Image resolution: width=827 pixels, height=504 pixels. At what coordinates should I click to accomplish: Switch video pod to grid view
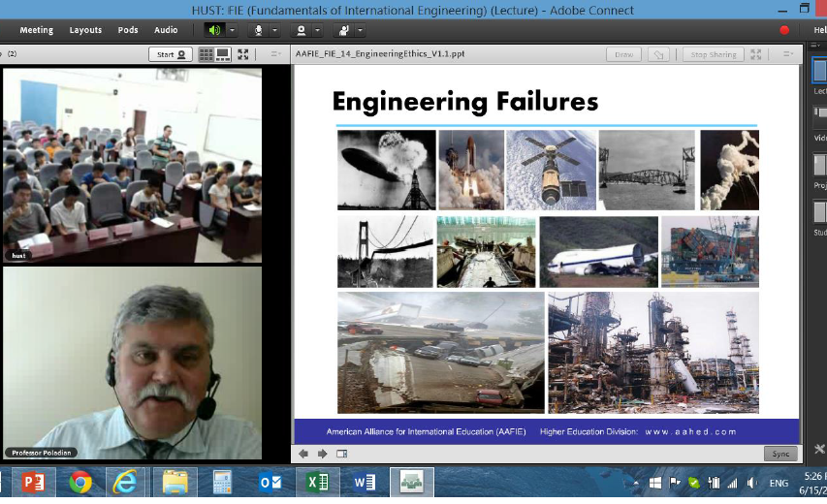pos(207,54)
